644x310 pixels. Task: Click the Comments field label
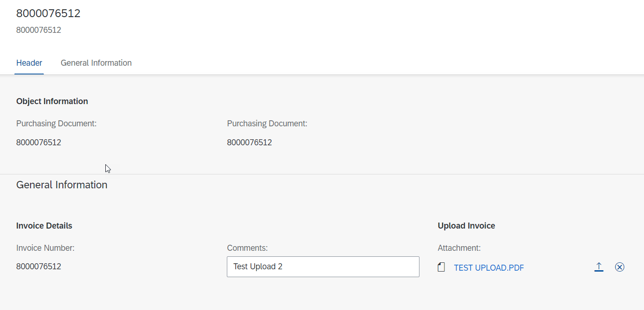click(x=247, y=248)
